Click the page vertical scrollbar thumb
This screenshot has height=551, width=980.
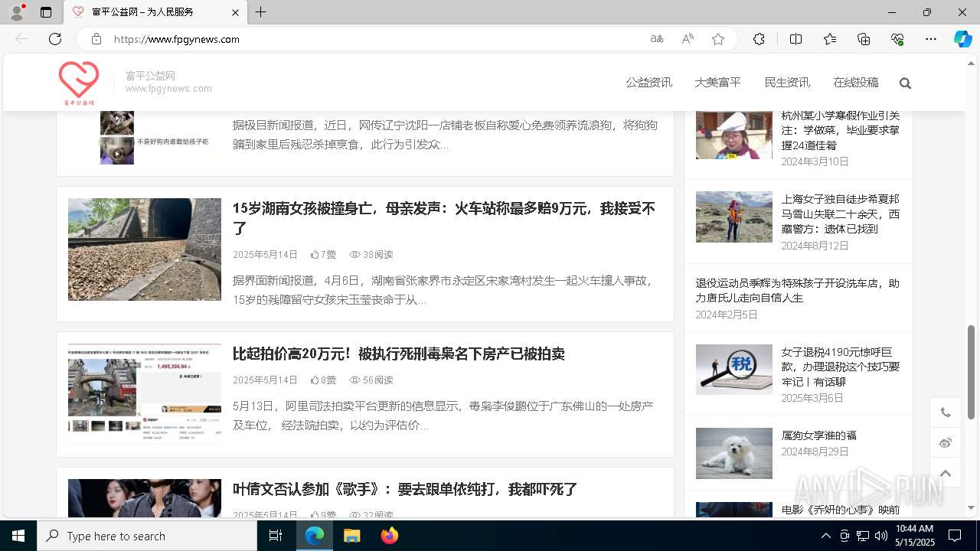[972, 372]
